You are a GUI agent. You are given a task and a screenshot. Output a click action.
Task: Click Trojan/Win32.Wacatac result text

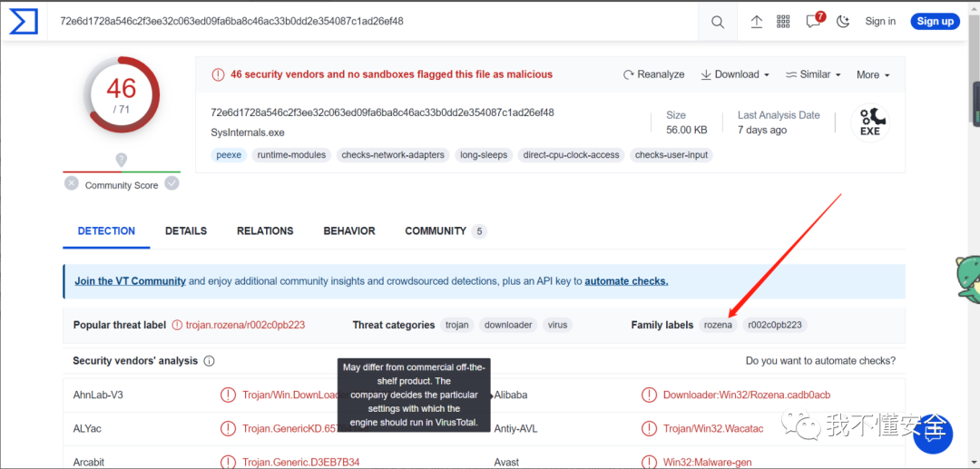713,429
